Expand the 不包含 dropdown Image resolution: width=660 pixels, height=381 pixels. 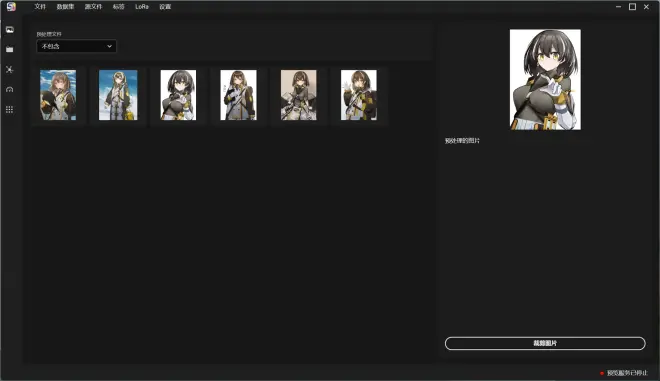click(x=77, y=46)
